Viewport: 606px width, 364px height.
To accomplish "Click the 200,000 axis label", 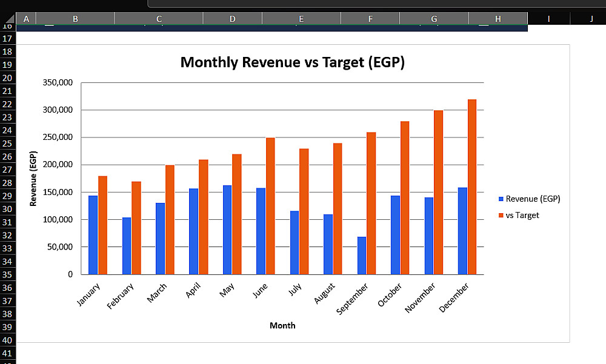I will (x=58, y=165).
